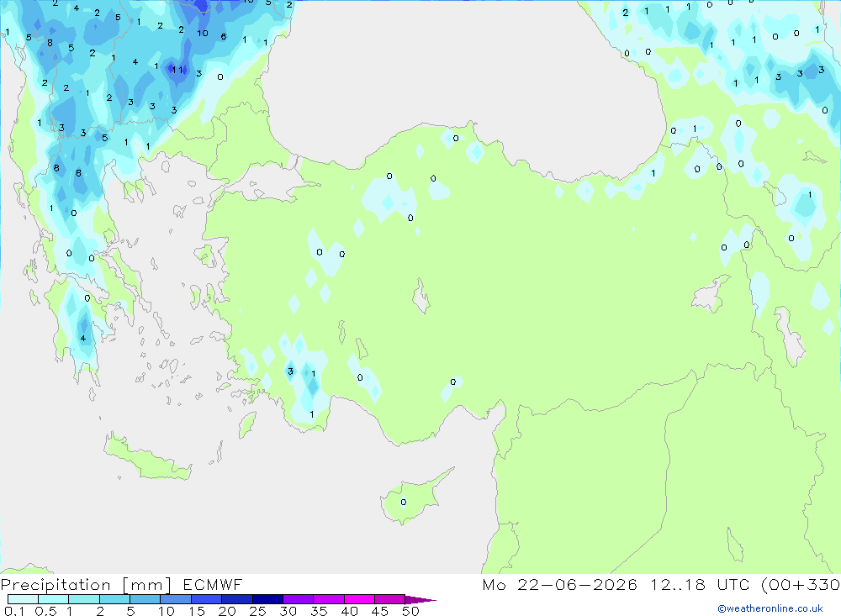Click the '12..18 UTC' time range text

700,584
